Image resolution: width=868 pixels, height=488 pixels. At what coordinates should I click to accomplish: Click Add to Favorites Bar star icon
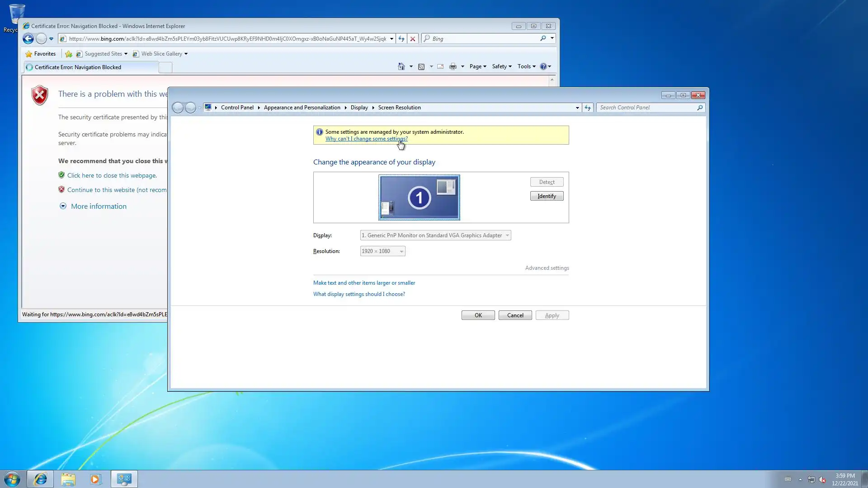[69, 54]
